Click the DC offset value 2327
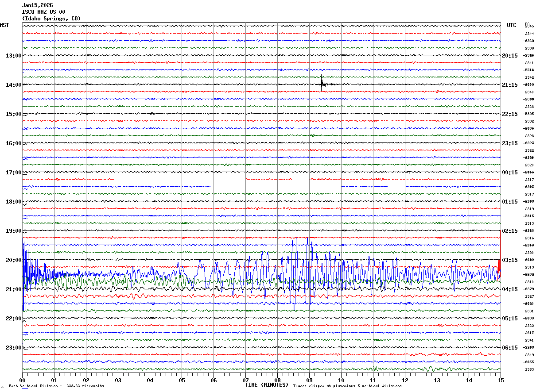This screenshot has height=392, width=536. point(529,296)
